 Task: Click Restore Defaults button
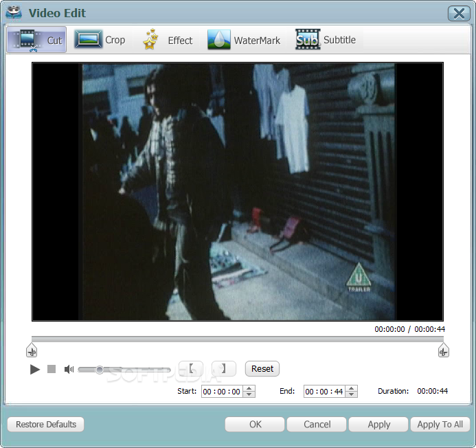pos(46,425)
